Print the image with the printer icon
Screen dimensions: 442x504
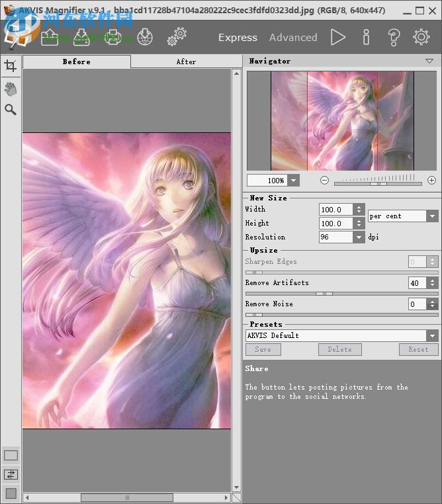(113, 38)
